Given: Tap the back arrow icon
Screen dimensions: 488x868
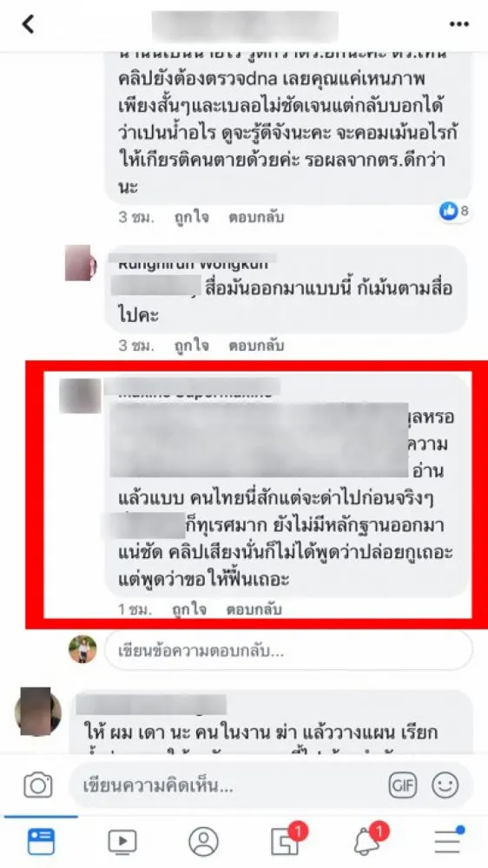Looking at the screenshot, I should 28,24.
